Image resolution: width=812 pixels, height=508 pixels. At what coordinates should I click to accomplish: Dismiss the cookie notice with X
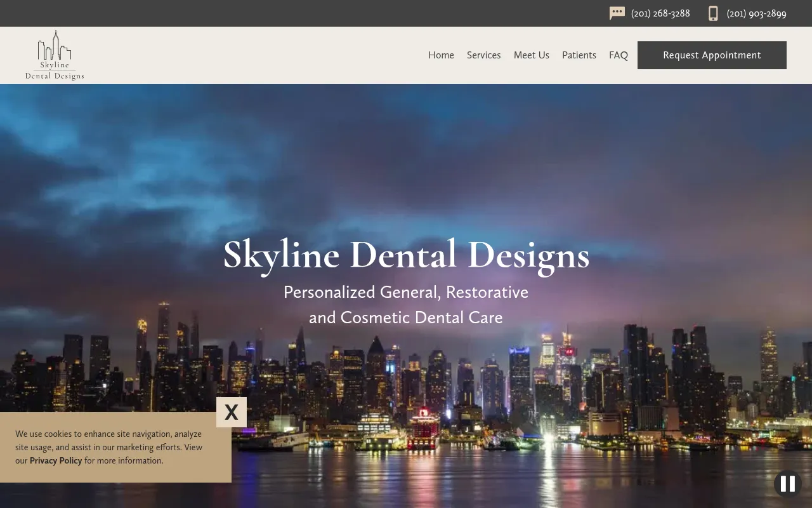point(232,412)
